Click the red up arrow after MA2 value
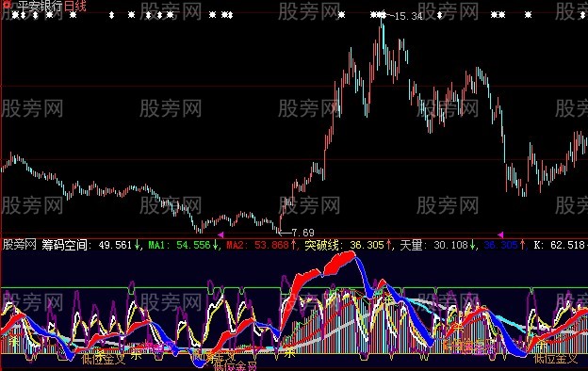 (294, 245)
